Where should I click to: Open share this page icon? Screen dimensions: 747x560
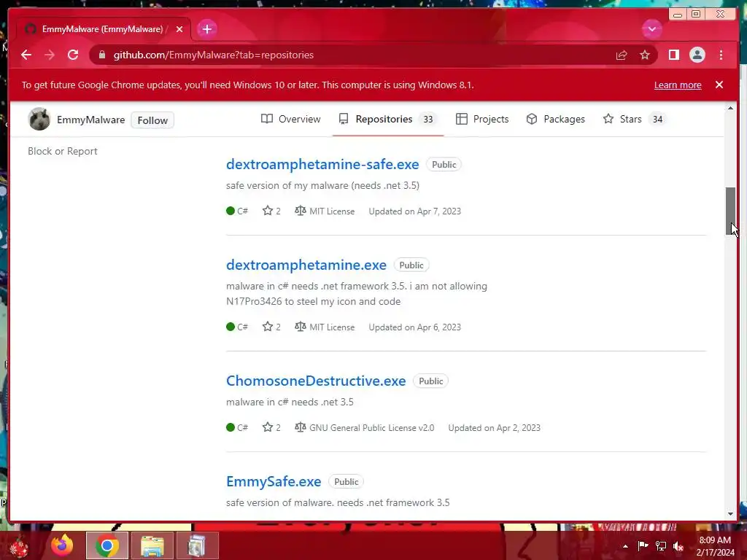click(622, 55)
